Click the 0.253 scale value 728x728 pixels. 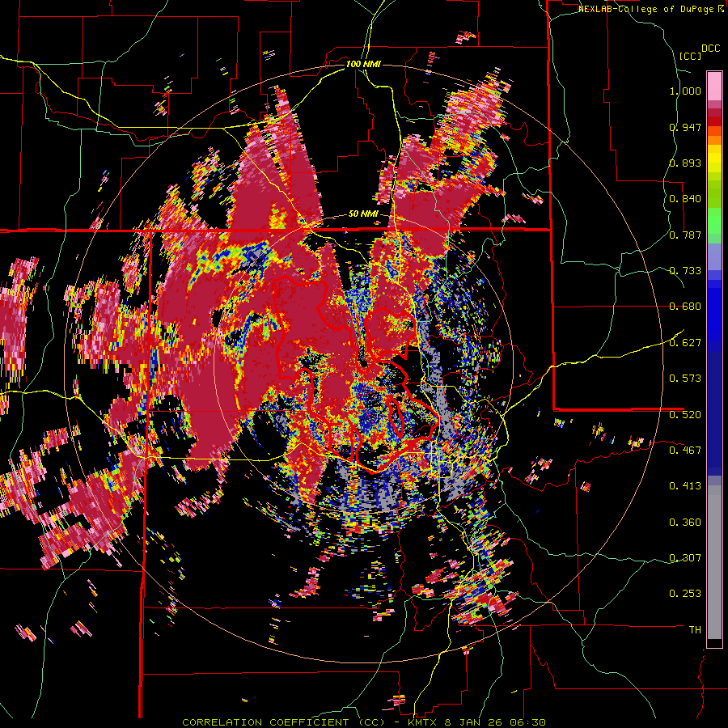pos(685,594)
